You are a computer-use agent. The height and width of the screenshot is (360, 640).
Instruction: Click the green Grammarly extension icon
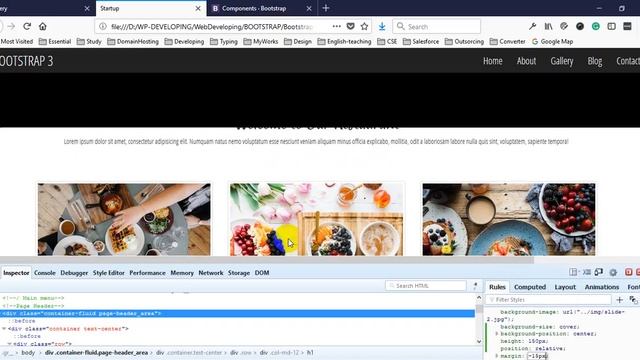pos(596,27)
